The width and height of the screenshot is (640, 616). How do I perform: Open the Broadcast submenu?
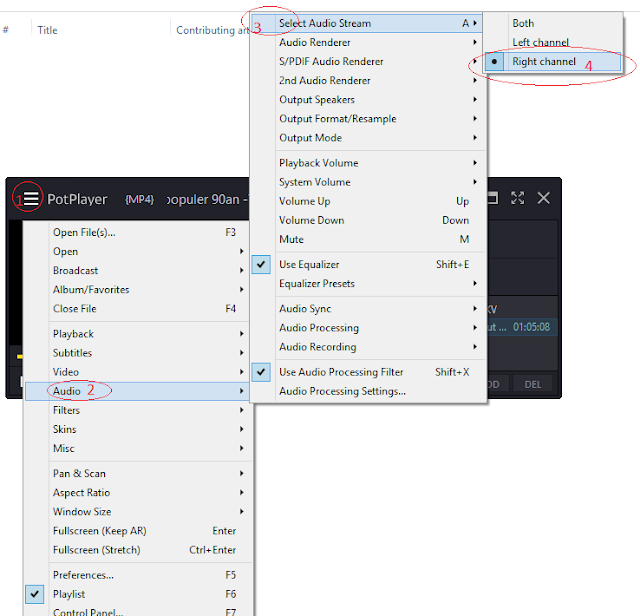tap(138, 271)
